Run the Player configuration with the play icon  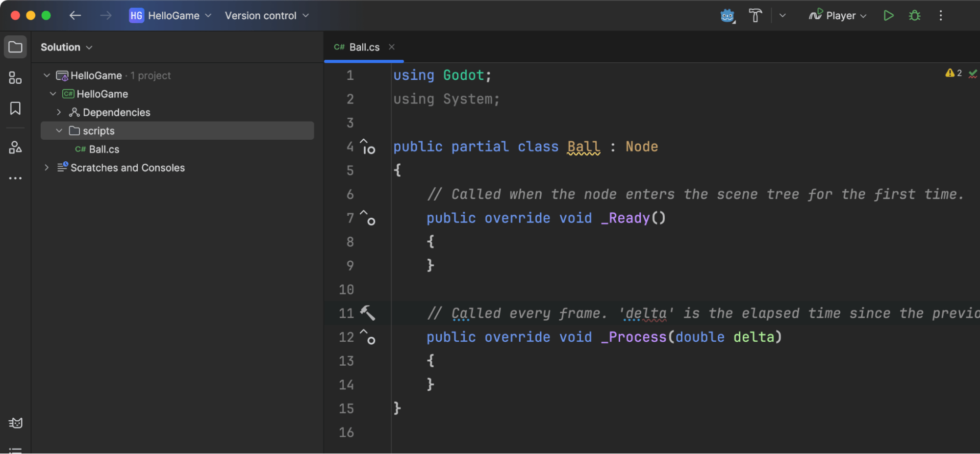pos(888,15)
